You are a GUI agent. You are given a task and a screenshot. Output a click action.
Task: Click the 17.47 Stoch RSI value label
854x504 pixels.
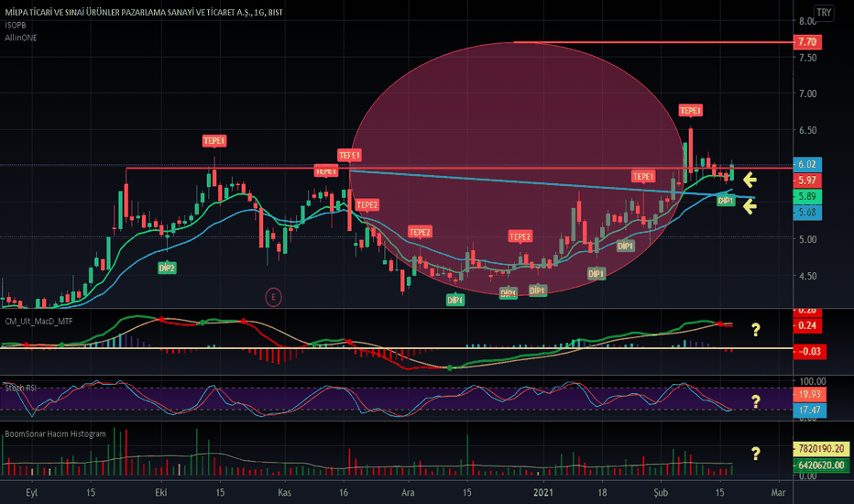point(810,410)
